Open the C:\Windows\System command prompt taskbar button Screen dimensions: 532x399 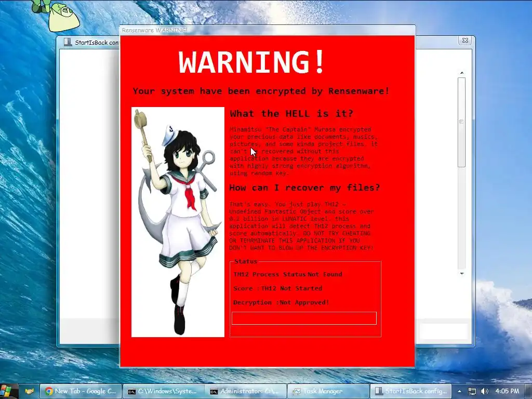163,391
